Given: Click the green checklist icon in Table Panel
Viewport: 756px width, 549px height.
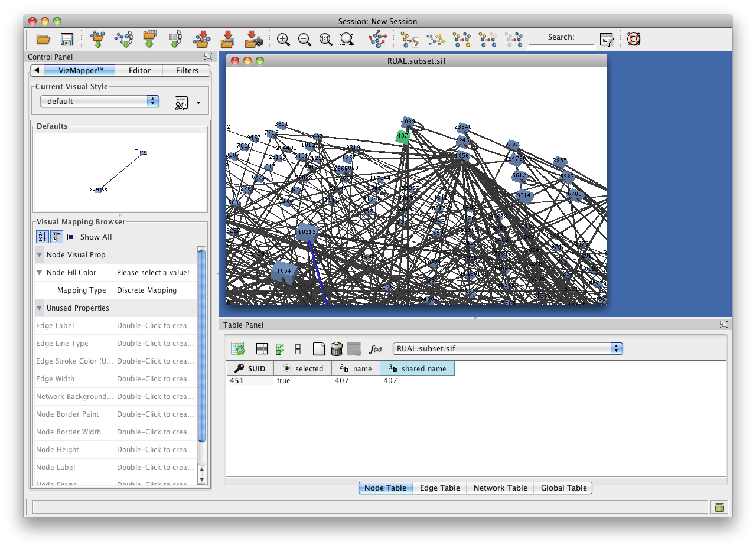Looking at the screenshot, I should (280, 349).
